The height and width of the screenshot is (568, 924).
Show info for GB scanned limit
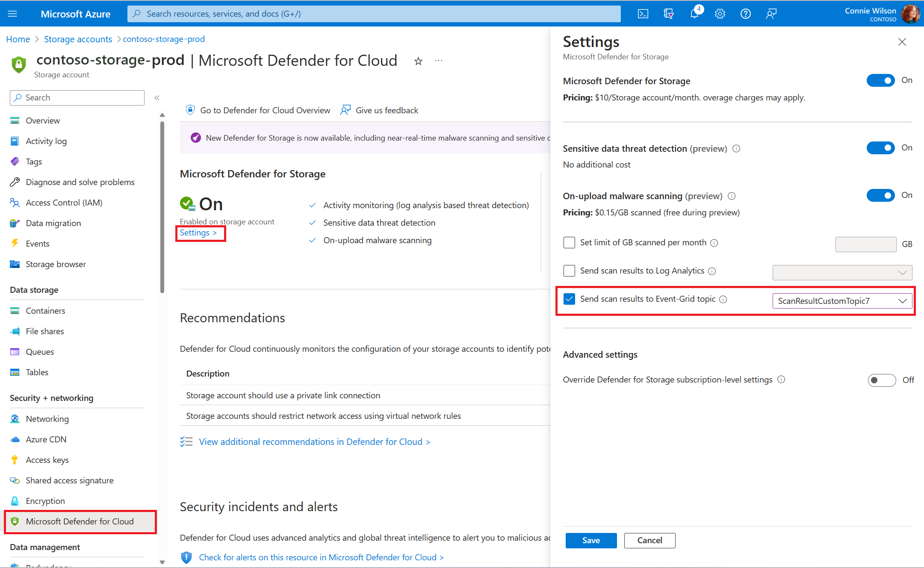[714, 243]
